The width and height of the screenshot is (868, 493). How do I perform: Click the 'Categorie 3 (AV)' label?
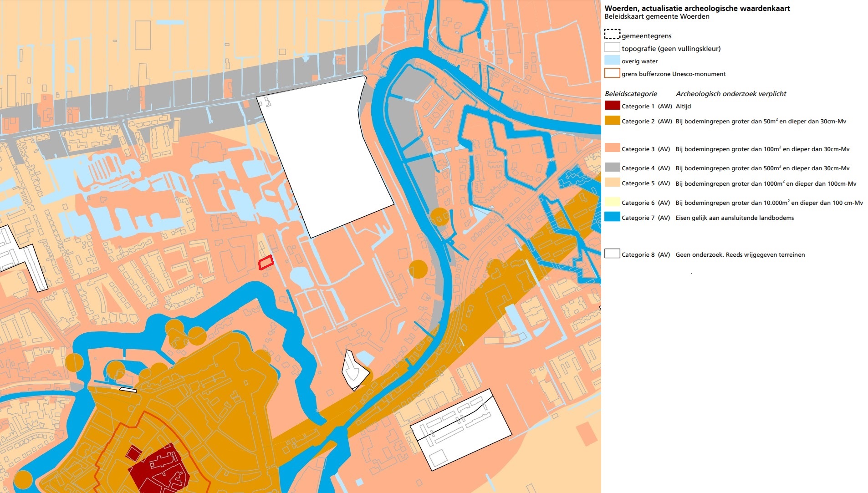click(646, 149)
